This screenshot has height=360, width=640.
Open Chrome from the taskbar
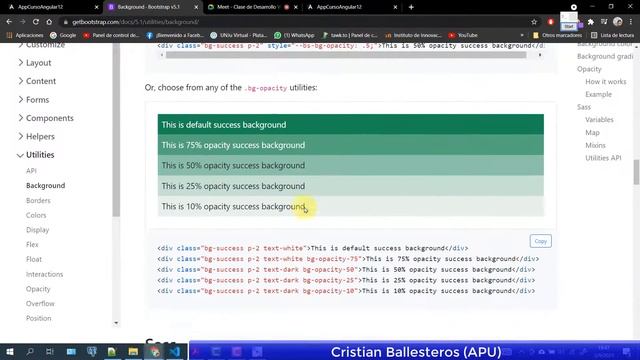pyautogui.click(x=154, y=351)
